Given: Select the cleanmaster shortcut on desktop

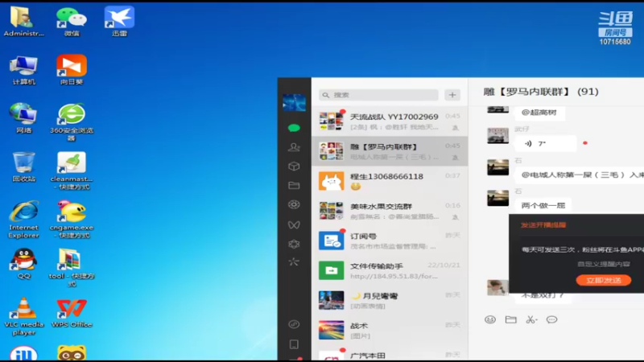Looking at the screenshot, I should point(72,171).
